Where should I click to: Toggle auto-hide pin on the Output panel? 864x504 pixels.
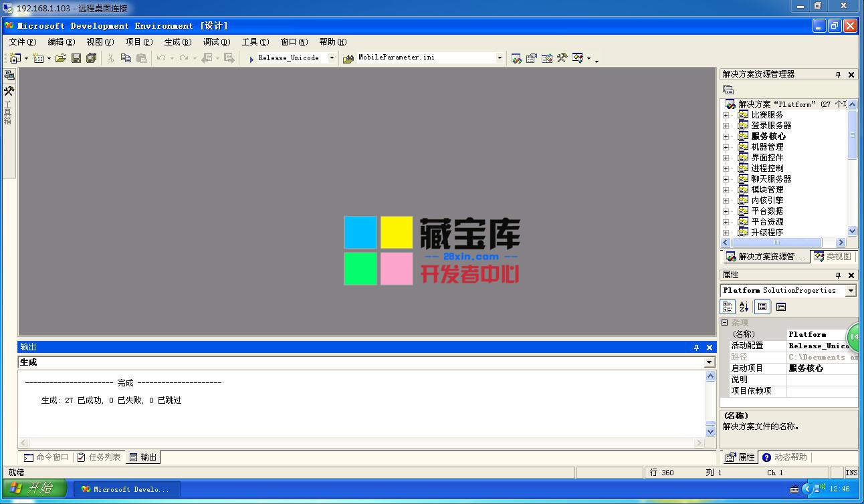(696, 348)
